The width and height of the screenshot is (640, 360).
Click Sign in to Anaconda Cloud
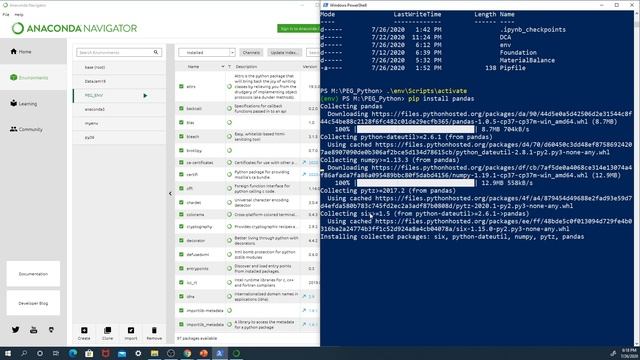tap(298, 29)
